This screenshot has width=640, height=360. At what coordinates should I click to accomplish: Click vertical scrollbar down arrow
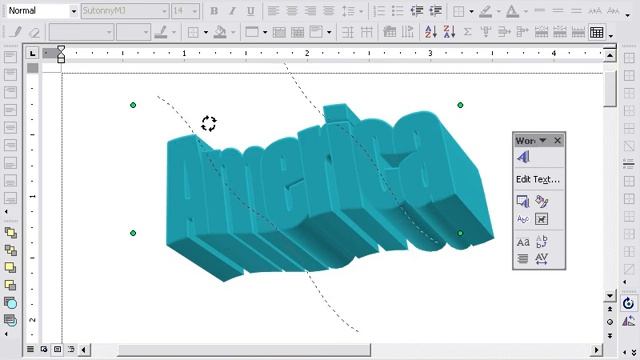(x=610, y=296)
